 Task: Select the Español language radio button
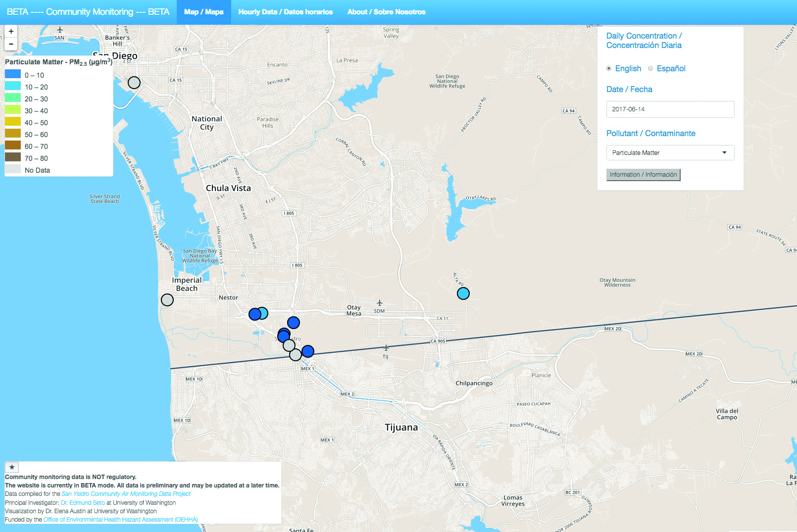650,68
